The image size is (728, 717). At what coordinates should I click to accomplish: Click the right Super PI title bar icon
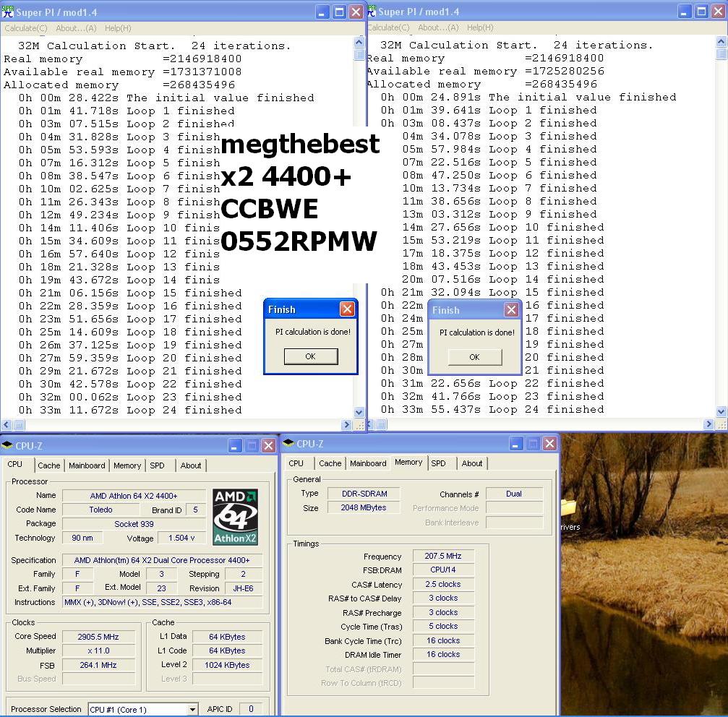(372, 12)
